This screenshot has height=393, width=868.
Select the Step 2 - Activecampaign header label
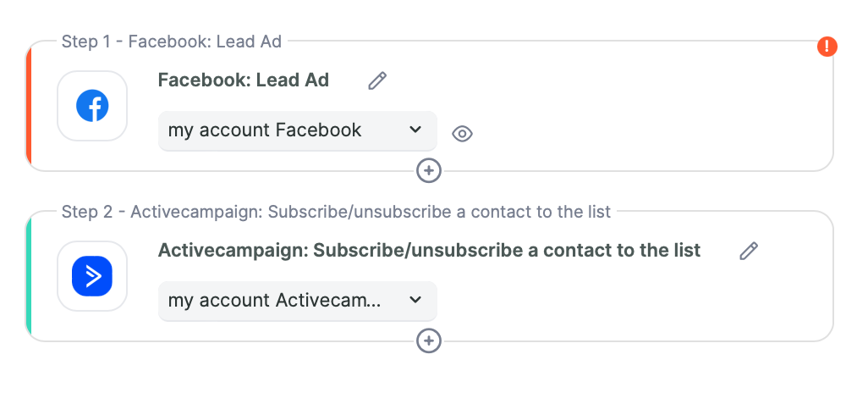336,212
